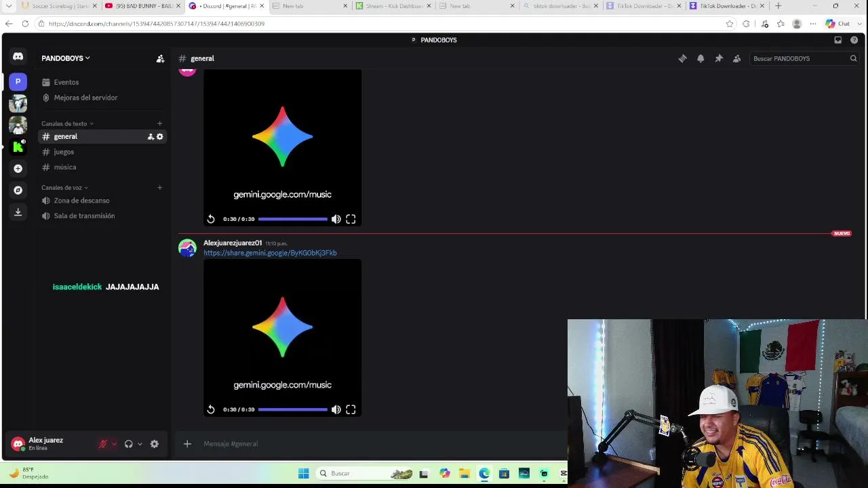Toggle the headphones deafen button
This screenshot has width=868, height=488.
[128, 444]
